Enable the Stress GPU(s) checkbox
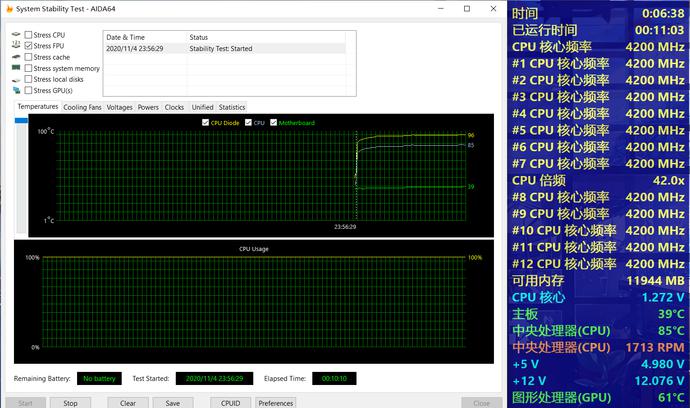Image resolution: width=690 pixels, height=408 pixels. 29,90
